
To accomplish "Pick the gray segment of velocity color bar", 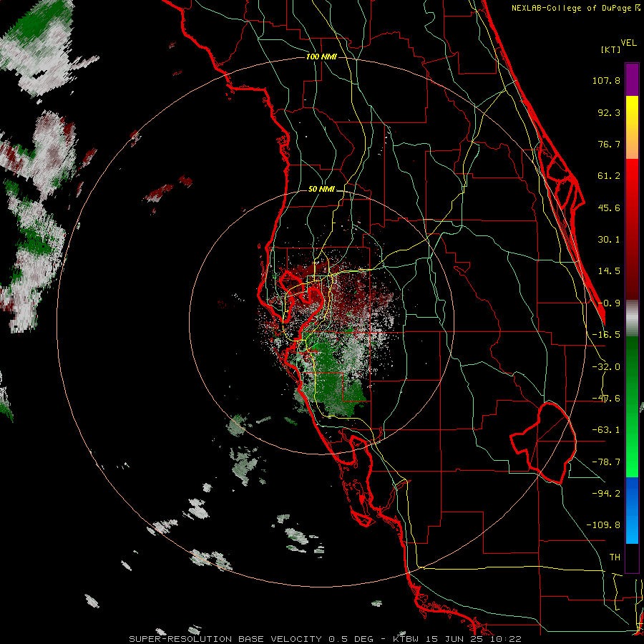I will (x=632, y=318).
